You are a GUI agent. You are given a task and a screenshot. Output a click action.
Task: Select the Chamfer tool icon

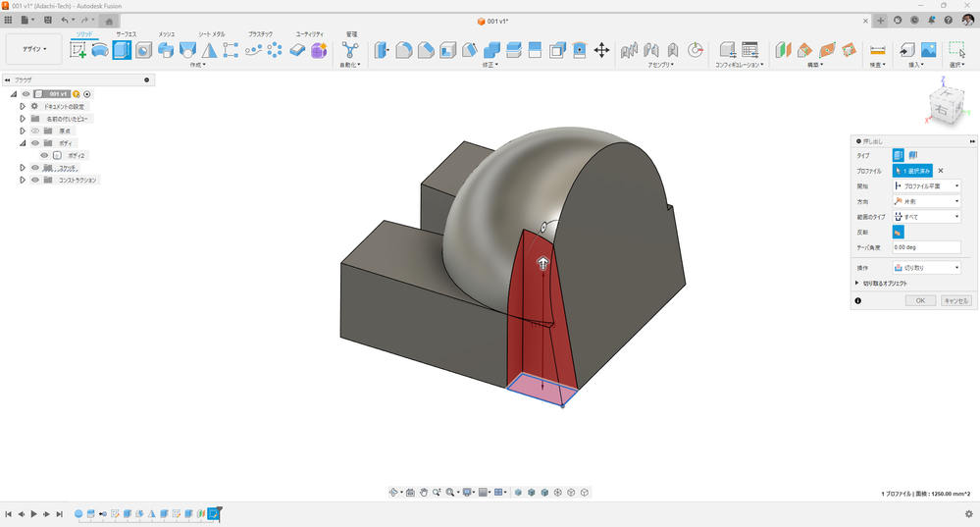tap(426, 50)
